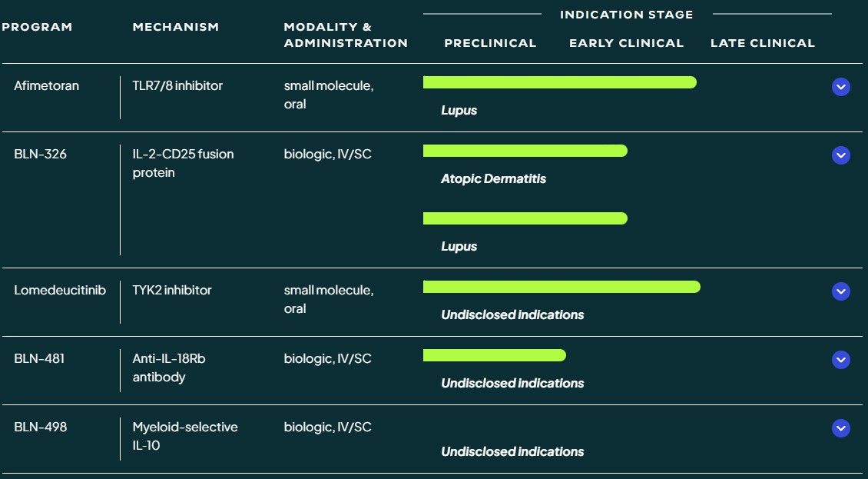The height and width of the screenshot is (479, 868).
Task: Click the Early Clinical column header
Action: [626, 43]
